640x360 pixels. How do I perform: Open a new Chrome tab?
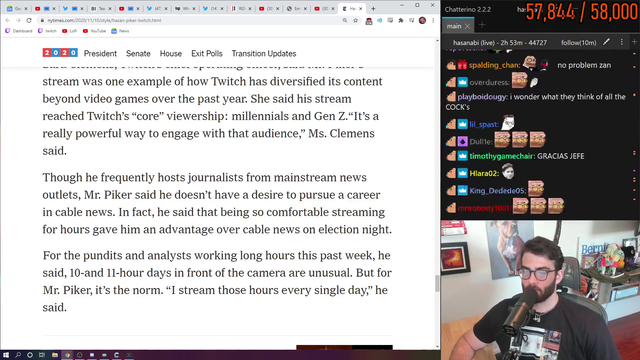(373, 8)
